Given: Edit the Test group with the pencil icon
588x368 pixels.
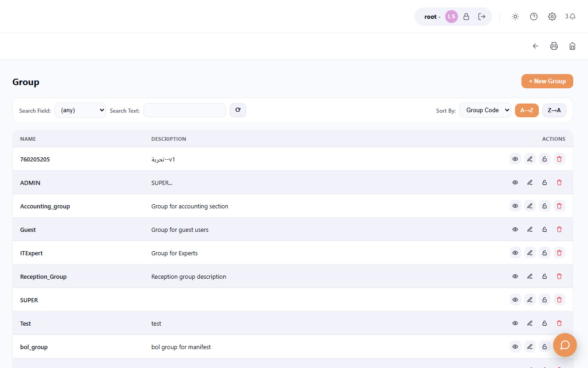Looking at the screenshot, I should click(x=530, y=323).
